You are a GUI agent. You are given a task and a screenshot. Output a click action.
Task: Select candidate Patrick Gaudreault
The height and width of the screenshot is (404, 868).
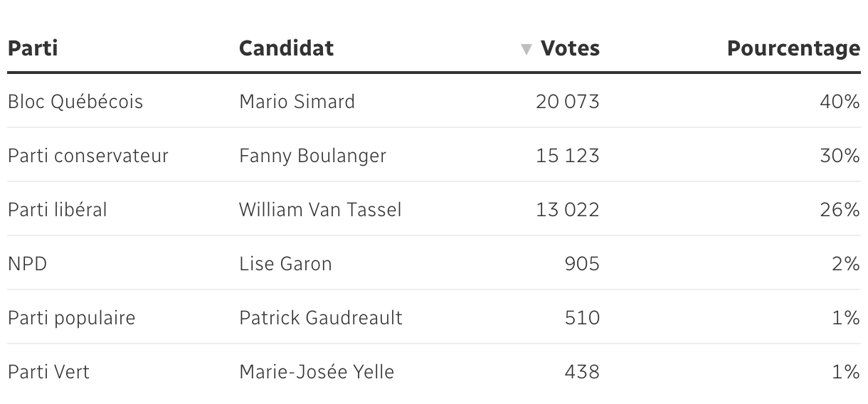(321, 318)
